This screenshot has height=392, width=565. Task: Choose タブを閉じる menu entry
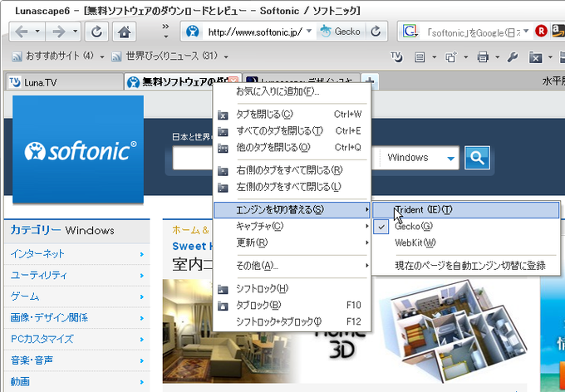point(292,115)
